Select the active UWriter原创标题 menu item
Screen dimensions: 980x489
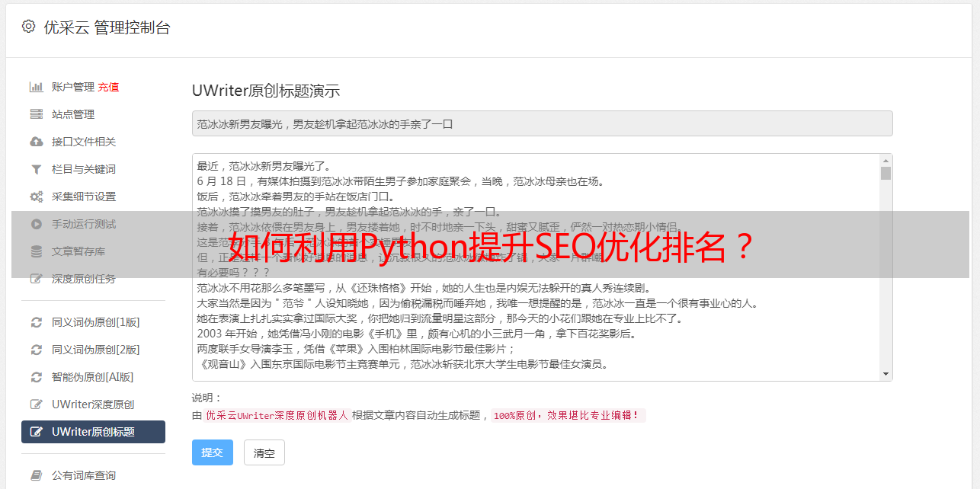tap(93, 432)
